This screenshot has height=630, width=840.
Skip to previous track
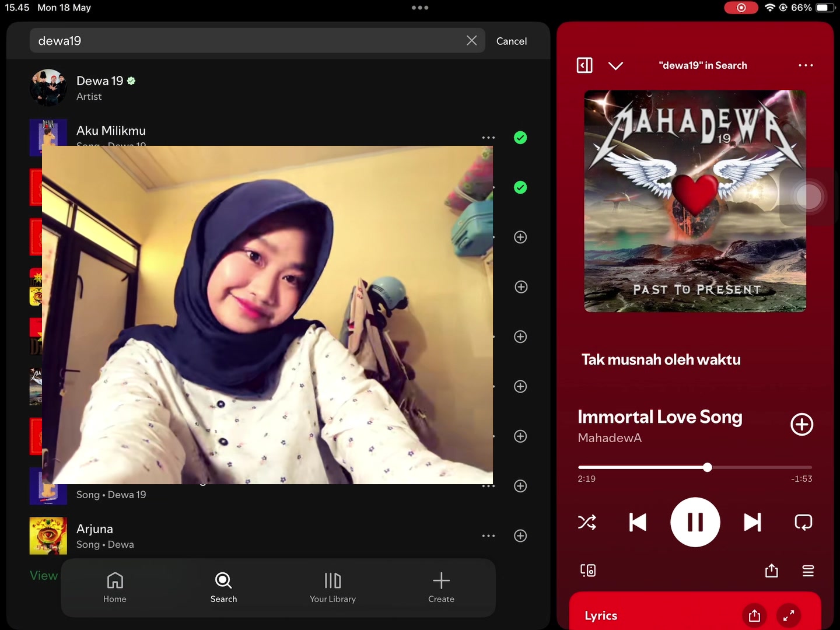pyautogui.click(x=638, y=522)
